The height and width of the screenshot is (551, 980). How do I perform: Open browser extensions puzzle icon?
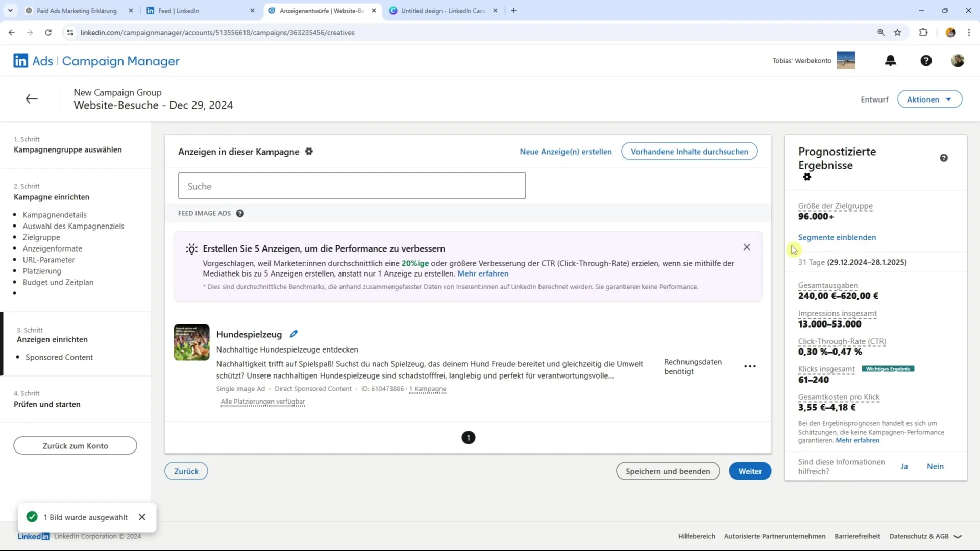[923, 32]
